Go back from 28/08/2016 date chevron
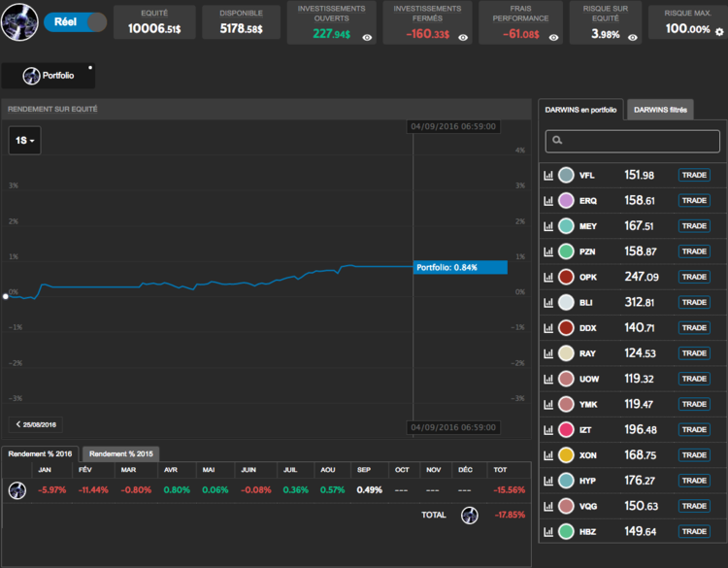728x568 pixels. [x=18, y=424]
